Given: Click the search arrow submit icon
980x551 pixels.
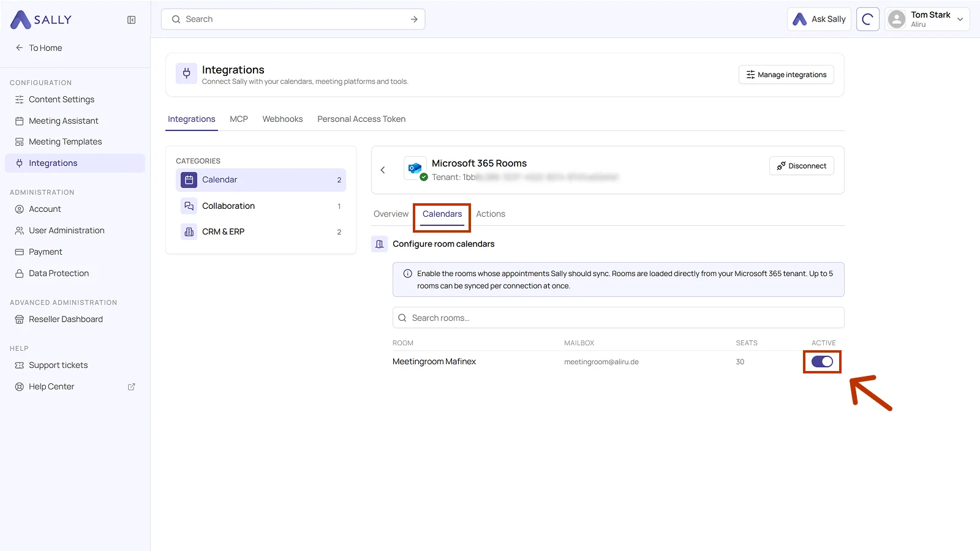Looking at the screenshot, I should pos(414,19).
